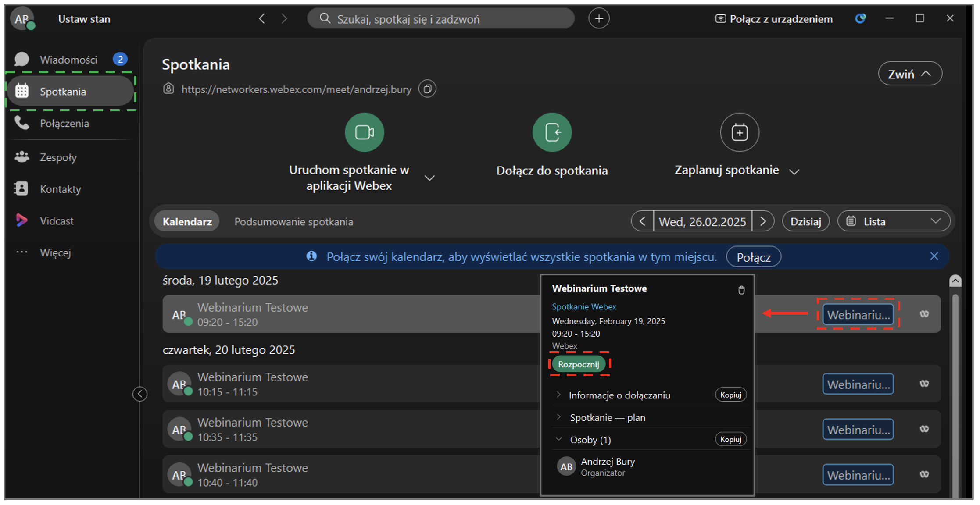Click Ustaw stan to set status
The height and width of the screenshot is (505, 980).
[x=84, y=19]
